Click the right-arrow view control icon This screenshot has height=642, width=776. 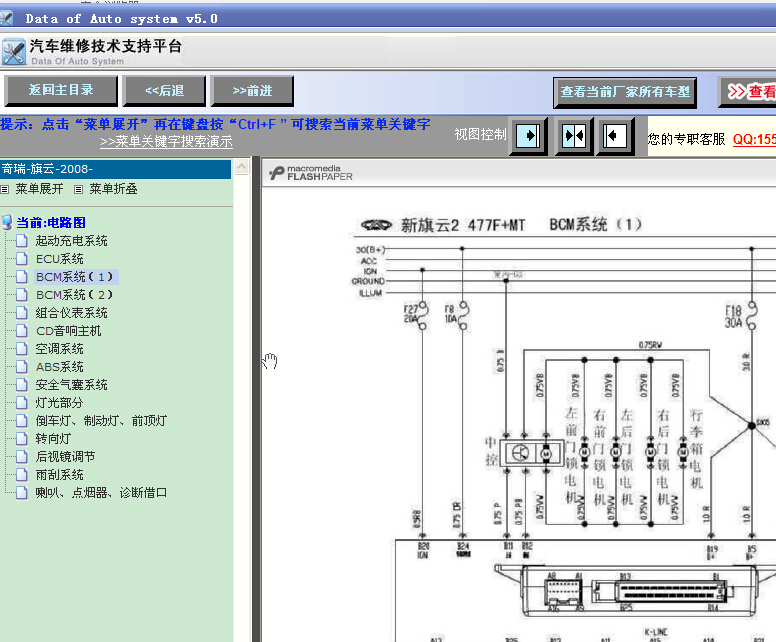click(x=528, y=136)
